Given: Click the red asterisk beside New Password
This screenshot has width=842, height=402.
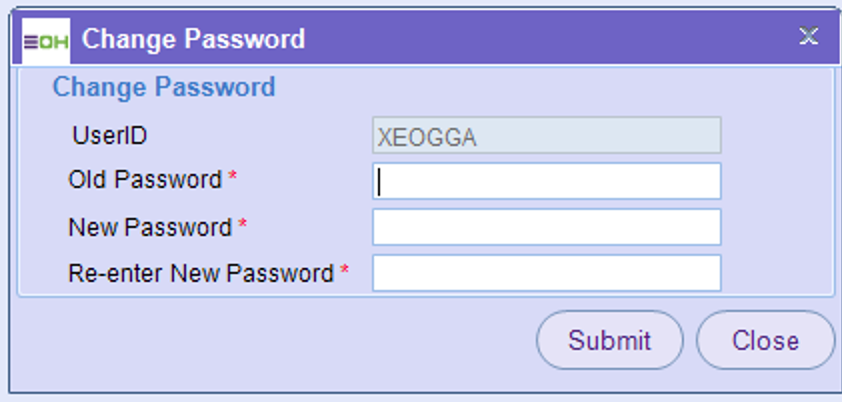Looking at the screenshot, I should pyautogui.click(x=242, y=226).
